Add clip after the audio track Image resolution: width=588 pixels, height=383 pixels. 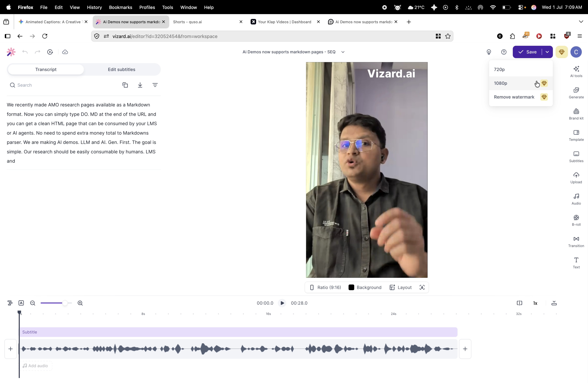click(465, 349)
